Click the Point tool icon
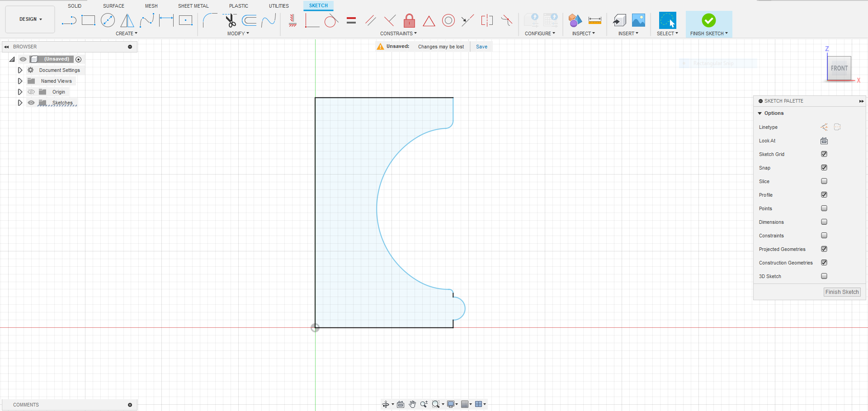The height and width of the screenshot is (411, 868). pos(186,20)
